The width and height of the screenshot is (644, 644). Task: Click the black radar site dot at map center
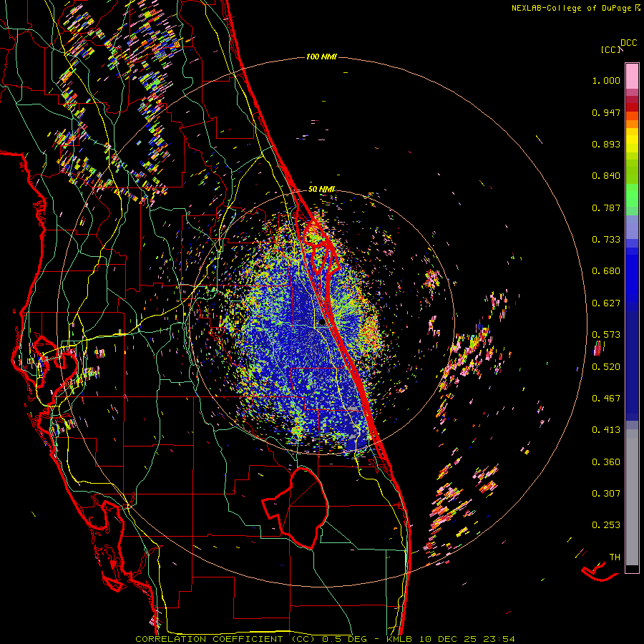pos(322,323)
